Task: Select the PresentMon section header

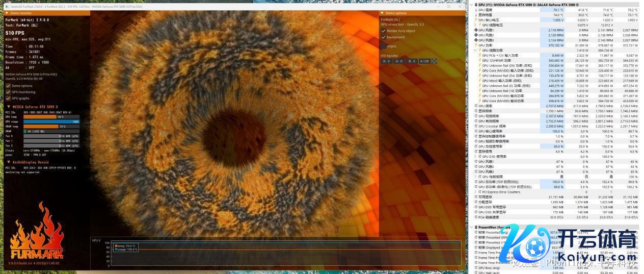Action: tap(497, 227)
